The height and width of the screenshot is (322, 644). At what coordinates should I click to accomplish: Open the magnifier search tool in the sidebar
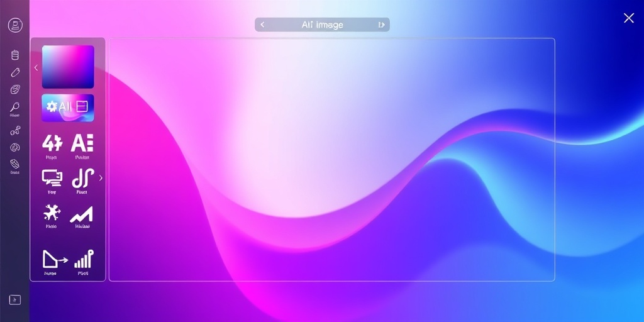point(15,108)
